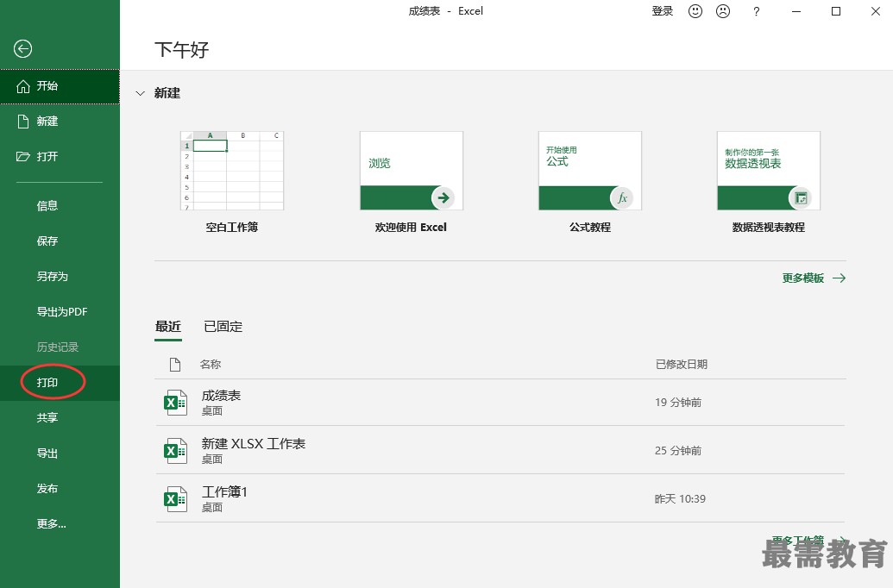This screenshot has width=893, height=588.
Task: Click the 25 分钟前 modified time
Action: 677,451
